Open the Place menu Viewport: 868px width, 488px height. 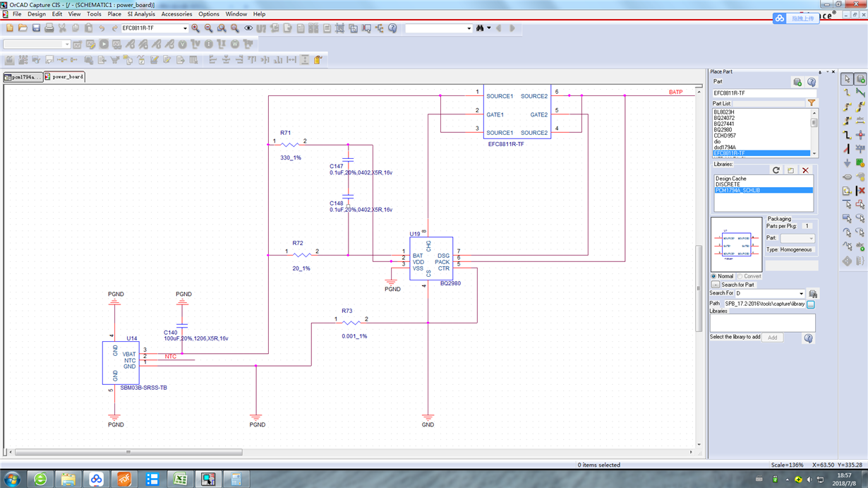click(x=114, y=14)
